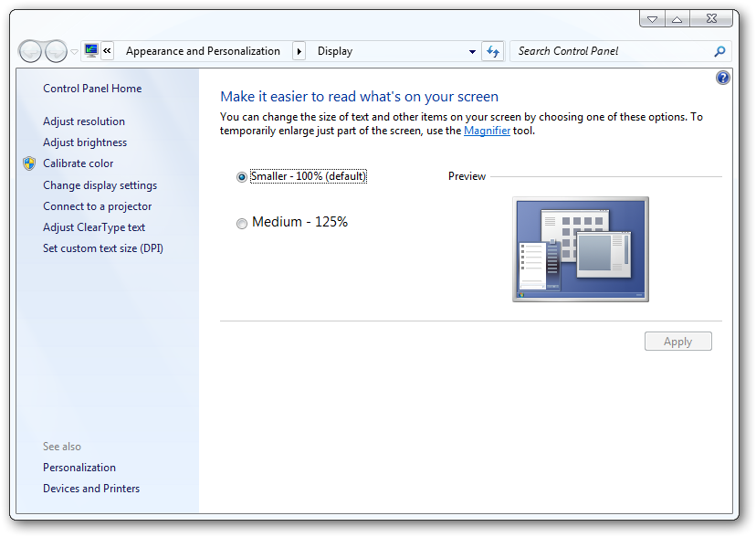This screenshot has width=756, height=537.
Task: Open the Magnifier tool link
Action: pos(487,131)
